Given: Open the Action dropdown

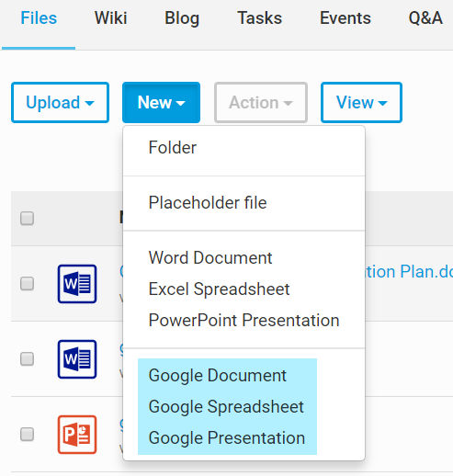Looking at the screenshot, I should coord(261,102).
